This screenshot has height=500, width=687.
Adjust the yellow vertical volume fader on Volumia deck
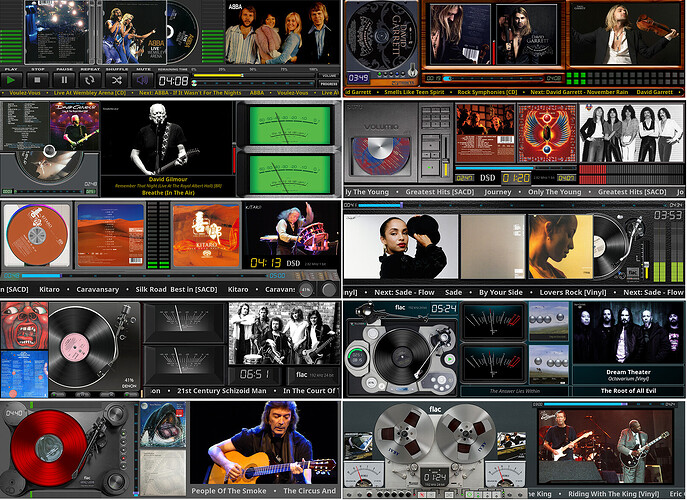446,156
